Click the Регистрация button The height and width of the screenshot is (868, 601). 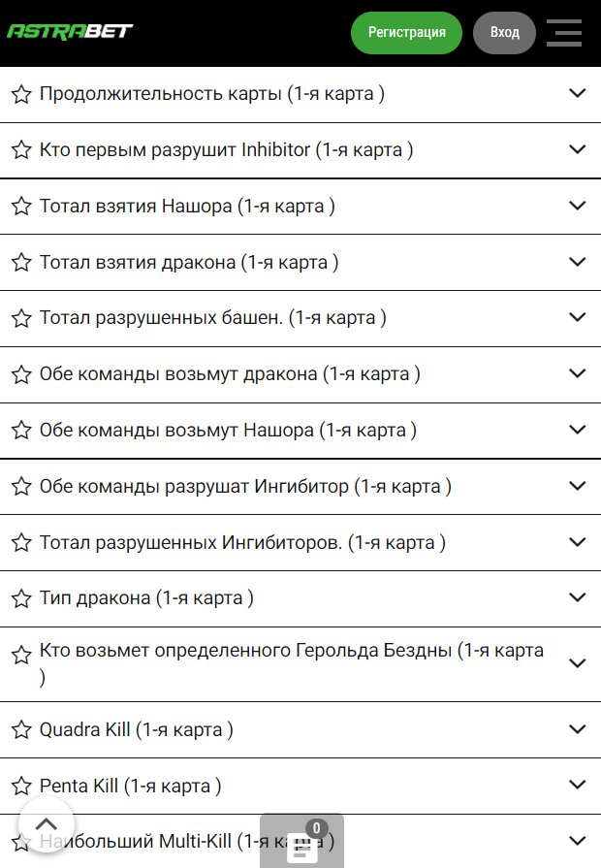pyautogui.click(x=407, y=32)
